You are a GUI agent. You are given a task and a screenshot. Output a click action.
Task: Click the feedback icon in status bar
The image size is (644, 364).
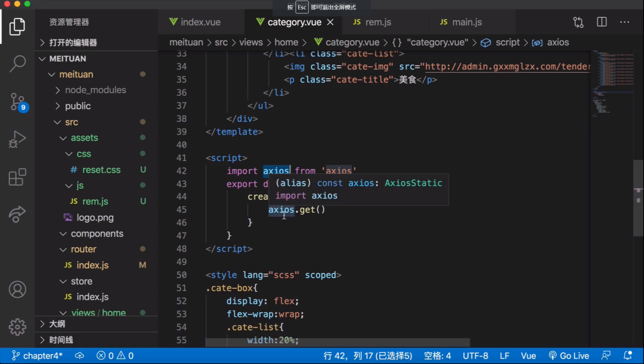click(x=606, y=356)
